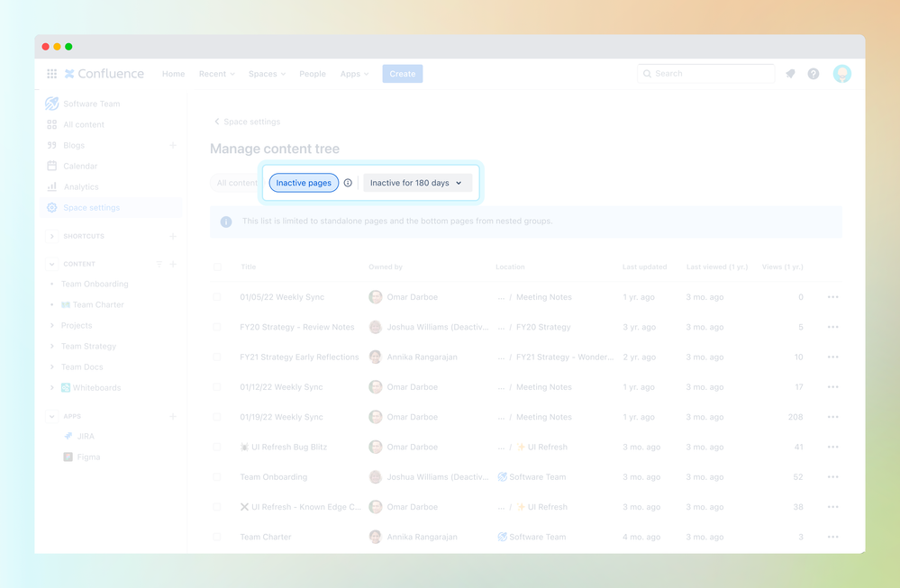Click the Space settings gear icon
This screenshot has width=900, height=588.
[51, 208]
